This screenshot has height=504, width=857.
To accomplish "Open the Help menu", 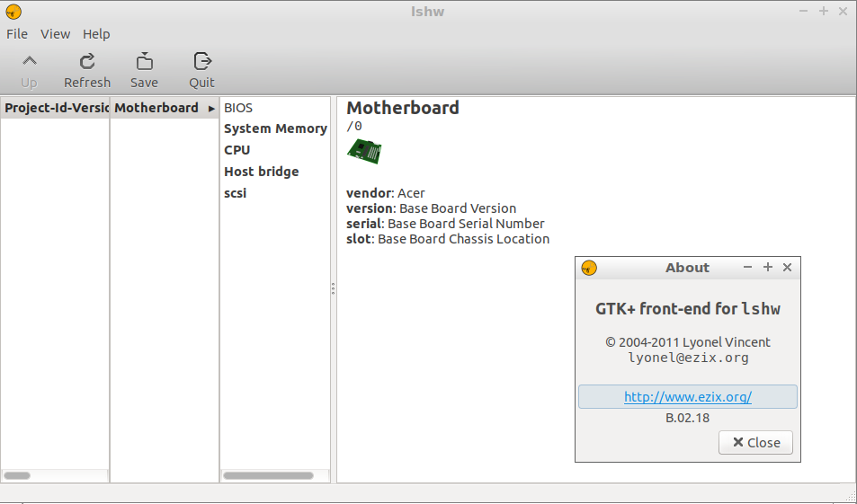I will [96, 34].
